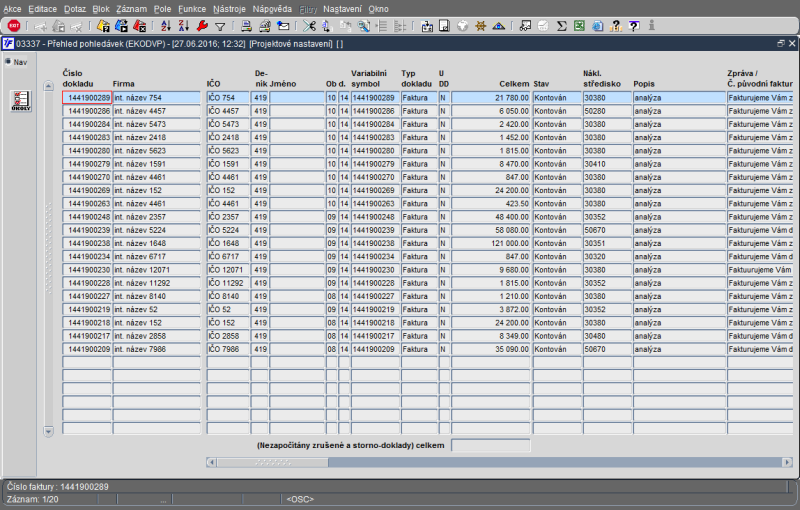Select document number 1441900289 cell

(87, 97)
